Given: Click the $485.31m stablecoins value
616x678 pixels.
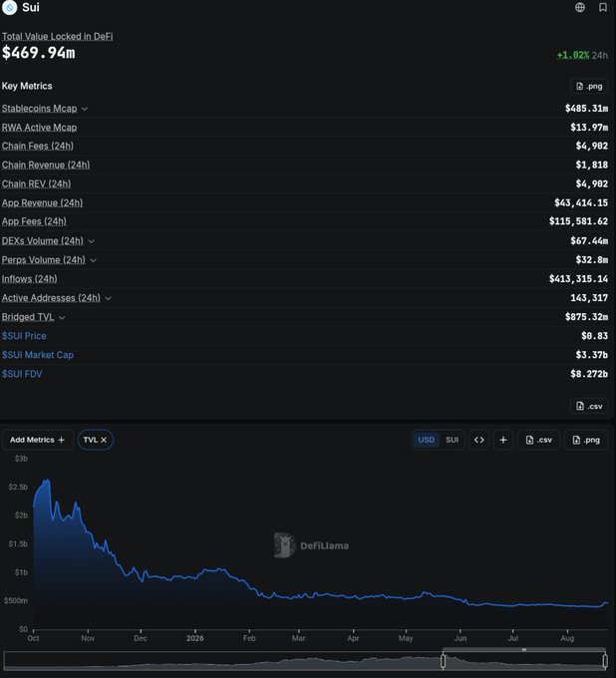Looking at the screenshot, I should [587, 109].
